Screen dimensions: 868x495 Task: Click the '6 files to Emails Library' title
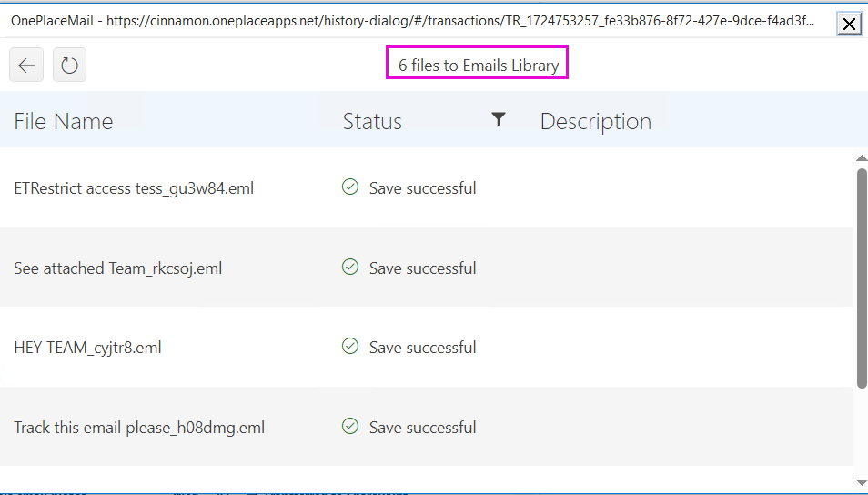coord(478,66)
